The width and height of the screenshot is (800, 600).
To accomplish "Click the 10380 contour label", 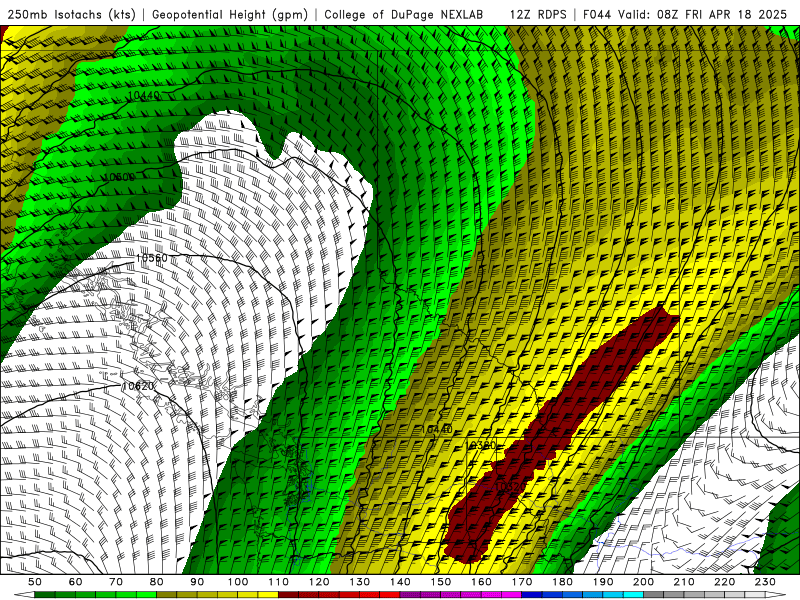I will [482, 445].
